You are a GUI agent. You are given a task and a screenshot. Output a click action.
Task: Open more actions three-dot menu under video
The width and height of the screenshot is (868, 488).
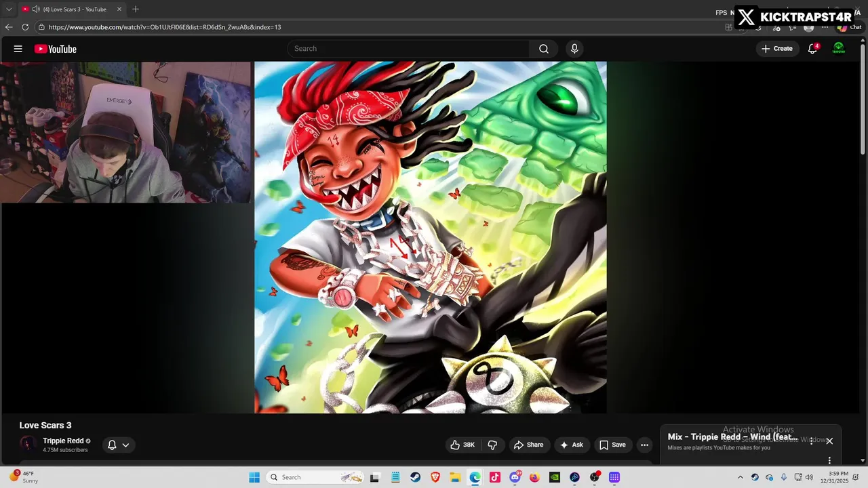coord(644,445)
